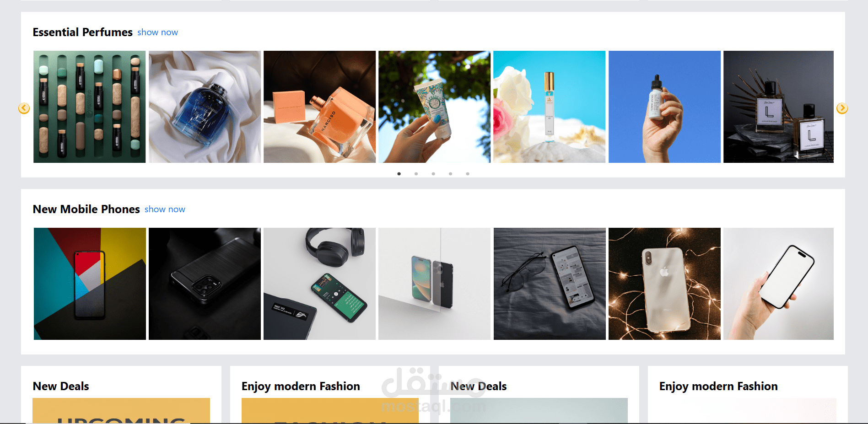Viewport: 868px width, 424px height.
Task: Select the iPhone with fairy lights image
Action: coord(664,284)
